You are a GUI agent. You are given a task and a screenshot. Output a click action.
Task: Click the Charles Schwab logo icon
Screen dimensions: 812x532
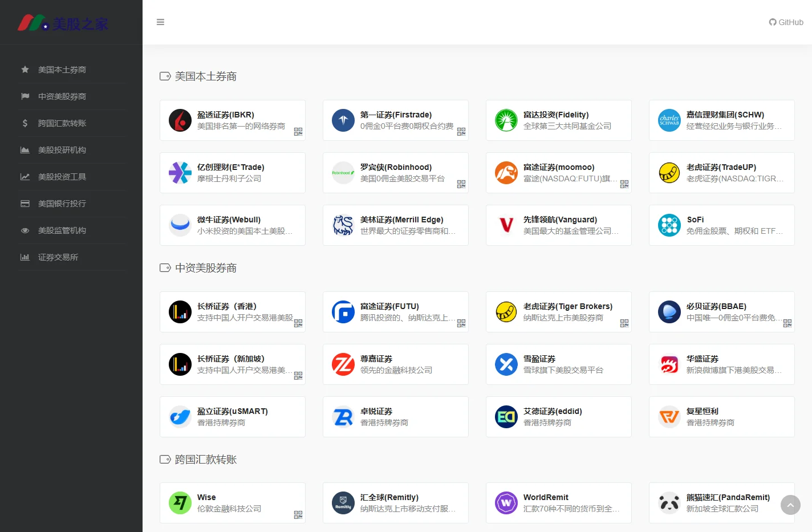669,120
